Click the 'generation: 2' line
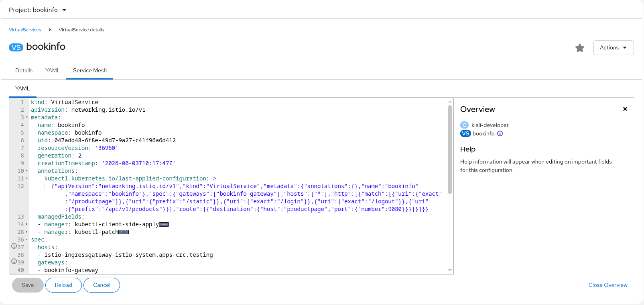 [x=59, y=156]
